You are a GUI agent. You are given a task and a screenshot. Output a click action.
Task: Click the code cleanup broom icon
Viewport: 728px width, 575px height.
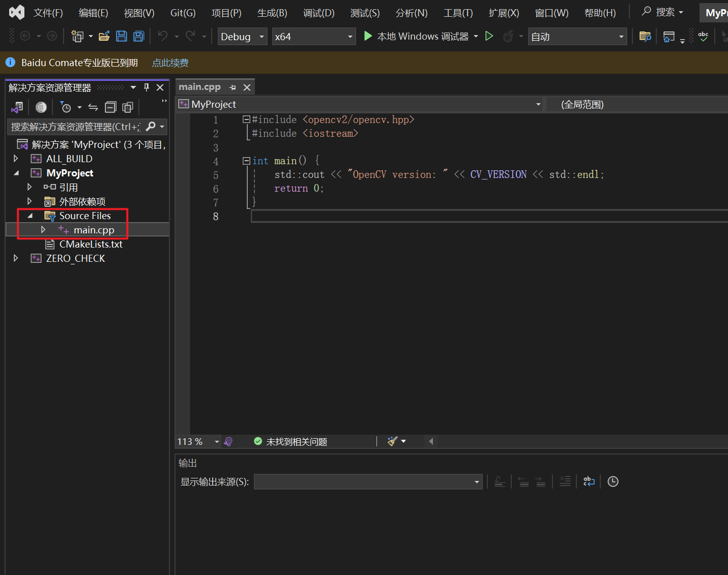[392, 441]
